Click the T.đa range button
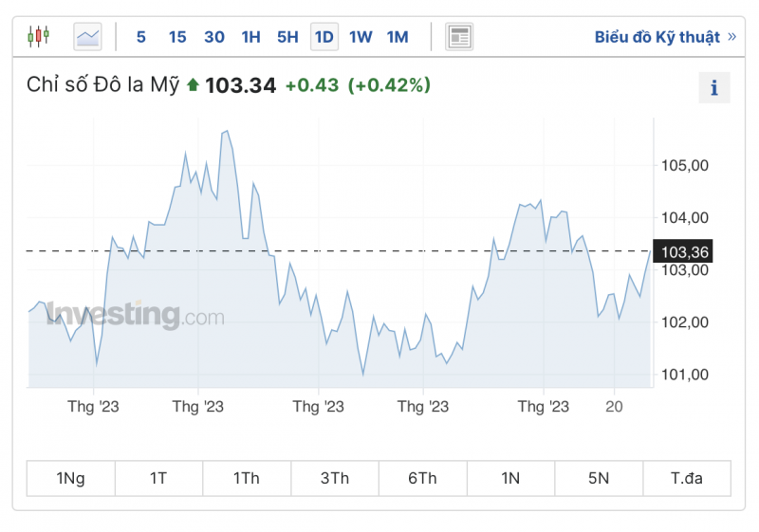This screenshot has height=532, width=759. click(687, 478)
